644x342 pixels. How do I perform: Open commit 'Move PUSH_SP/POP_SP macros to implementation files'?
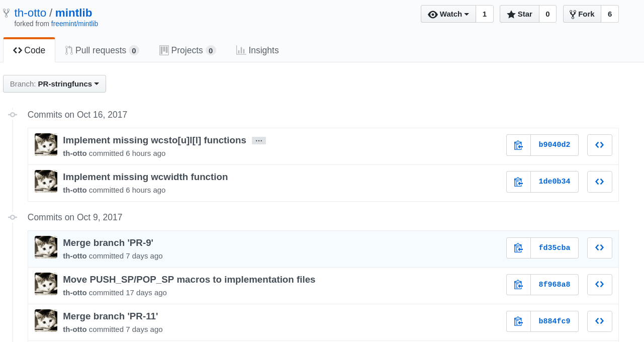coord(189,280)
